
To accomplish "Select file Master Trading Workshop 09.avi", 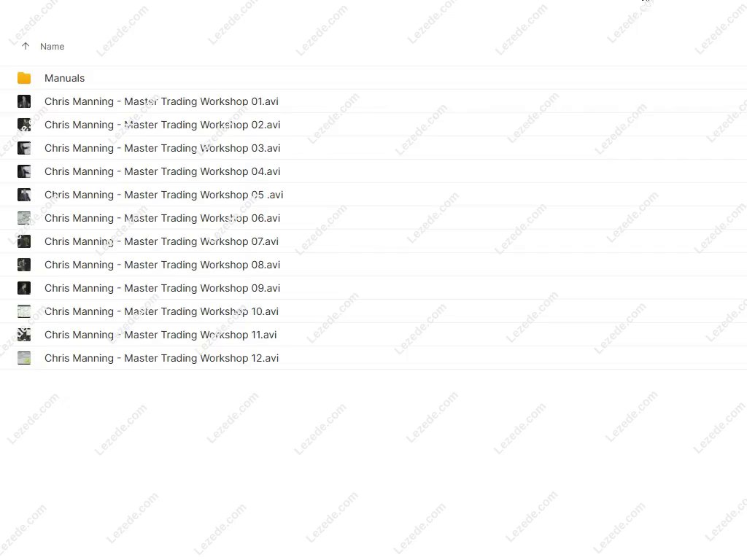I will (163, 288).
